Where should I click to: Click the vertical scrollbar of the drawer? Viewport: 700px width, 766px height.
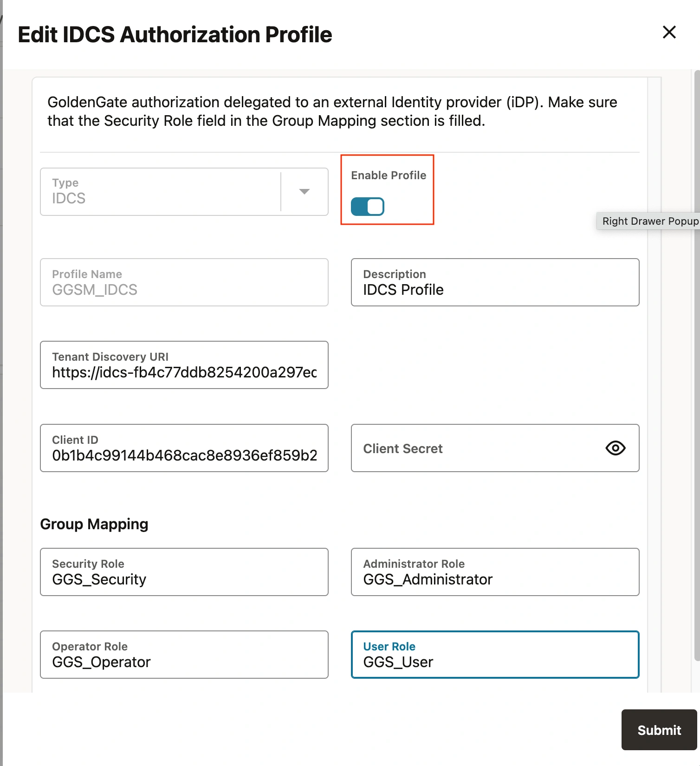[697, 365]
